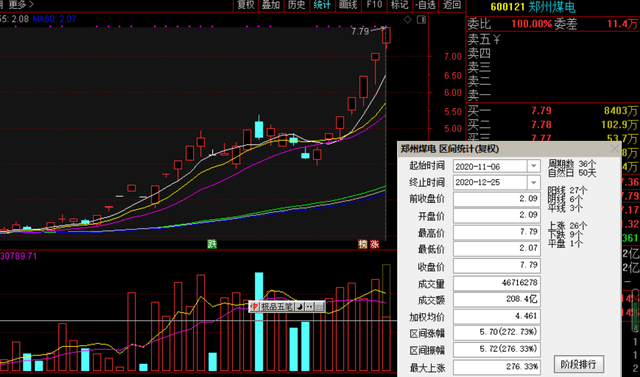Click the 阶段排行 button
This screenshot has height=377, width=640.
pos(578,364)
